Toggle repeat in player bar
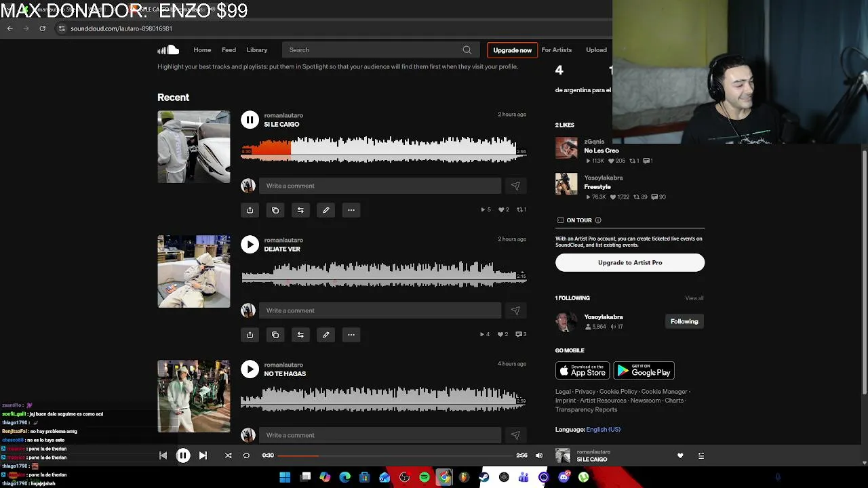 [246, 455]
